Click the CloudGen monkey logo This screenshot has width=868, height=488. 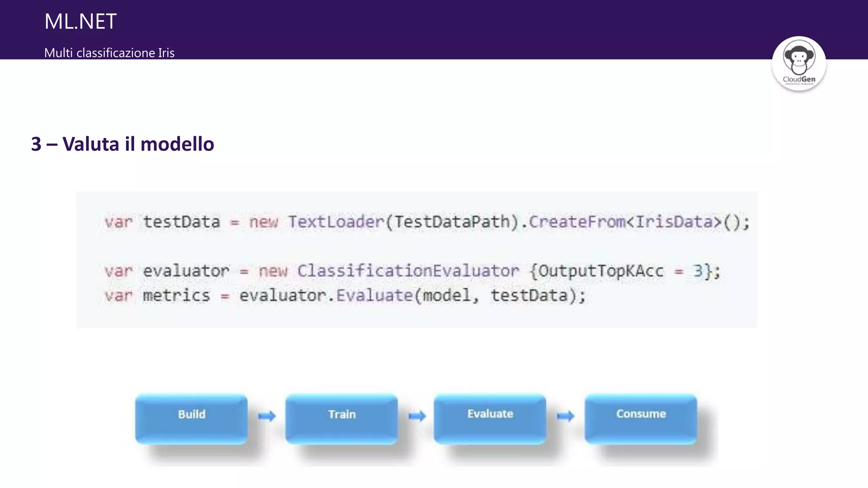point(799,64)
